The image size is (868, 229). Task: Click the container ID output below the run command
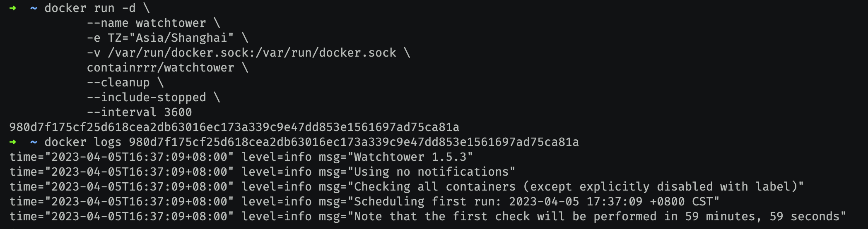[x=234, y=127]
